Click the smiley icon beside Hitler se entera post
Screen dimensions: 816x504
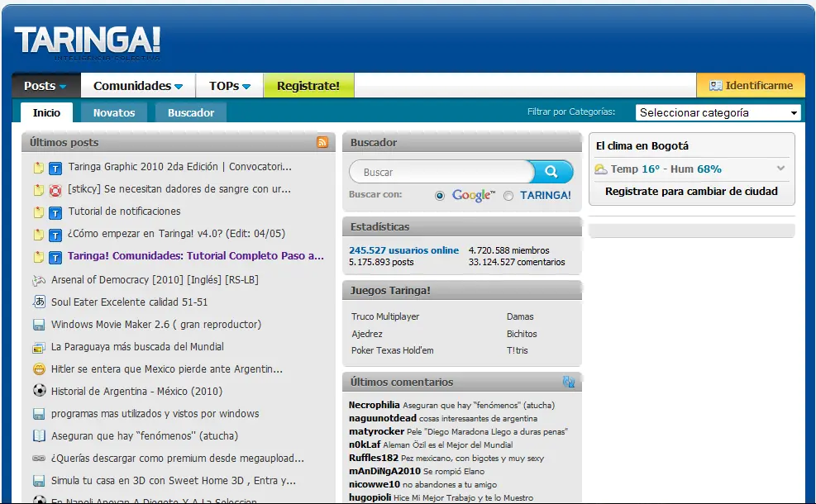(39, 369)
